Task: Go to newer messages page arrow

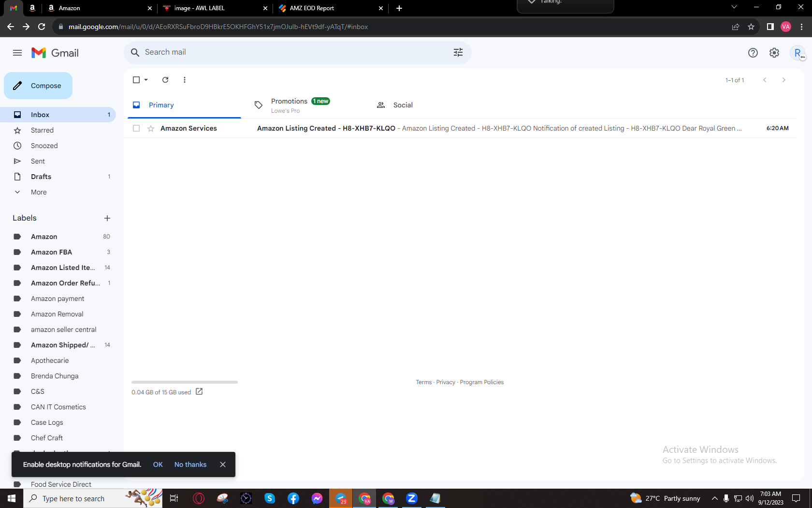Action: click(x=765, y=80)
